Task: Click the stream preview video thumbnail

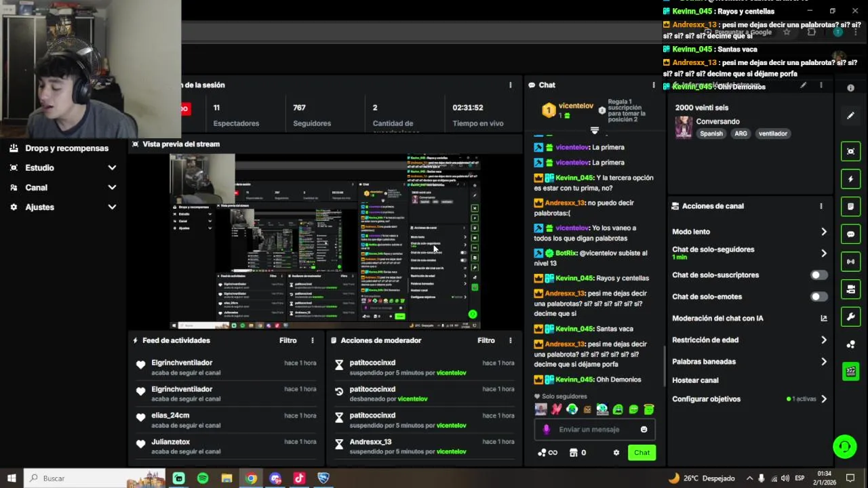Action: pyautogui.click(x=325, y=241)
